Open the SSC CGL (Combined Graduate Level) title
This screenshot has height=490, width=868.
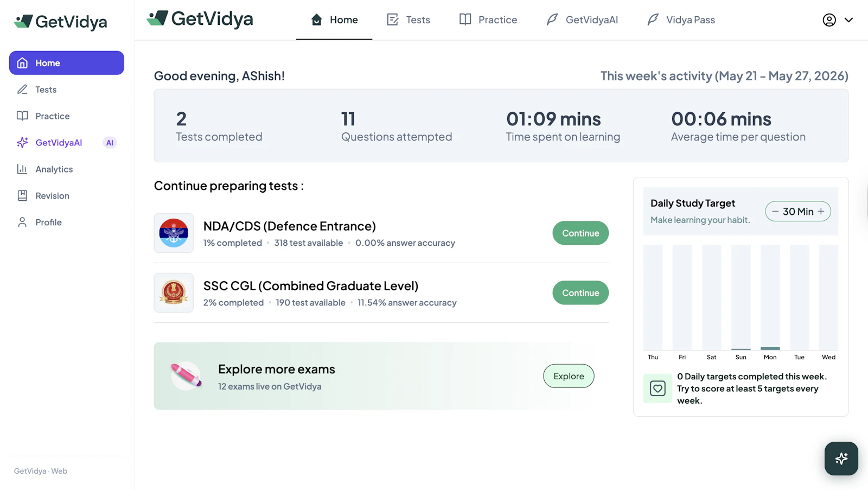[311, 286]
